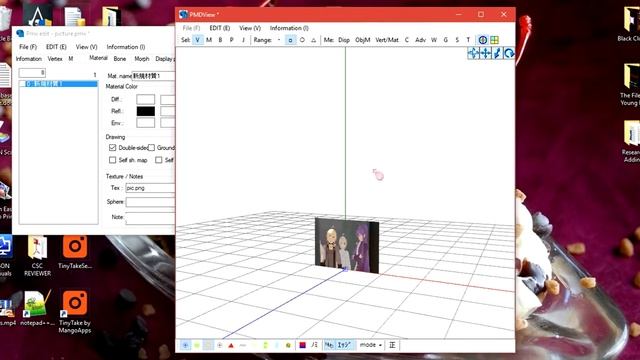Enable the Self sh. map checkbox
The height and width of the screenshot is (360, 640).
pyautogui.click(x=113, y=160)
